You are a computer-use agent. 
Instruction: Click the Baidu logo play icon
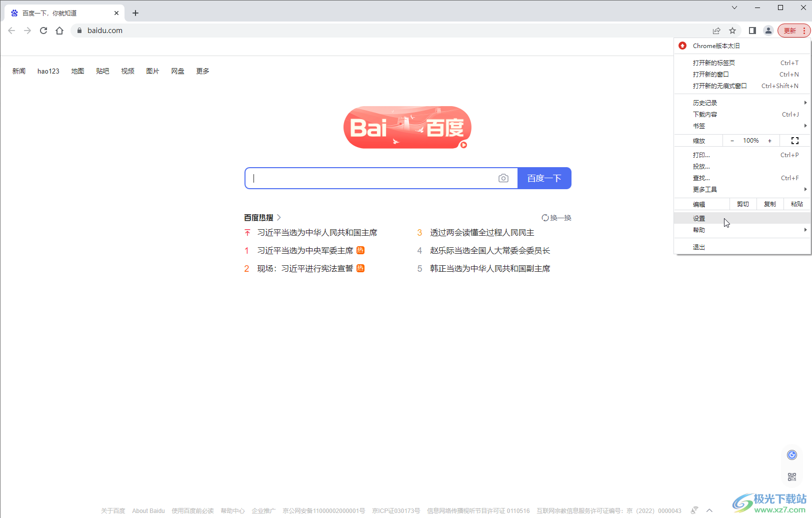click(463, 145)
